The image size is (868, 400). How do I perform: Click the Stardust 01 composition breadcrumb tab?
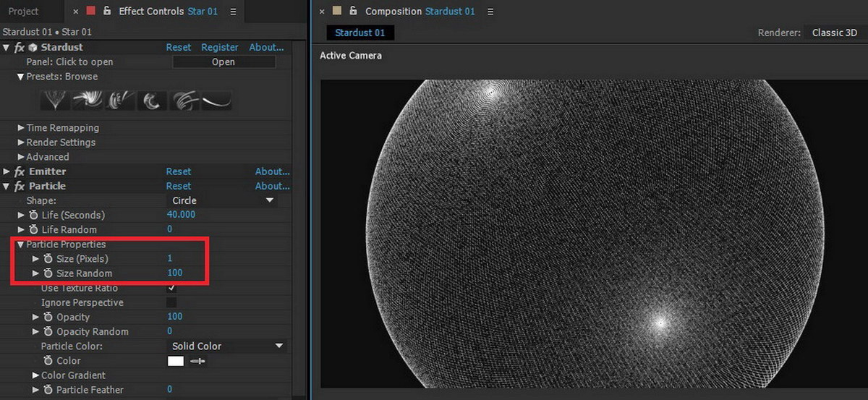click(x=360, y=33)
